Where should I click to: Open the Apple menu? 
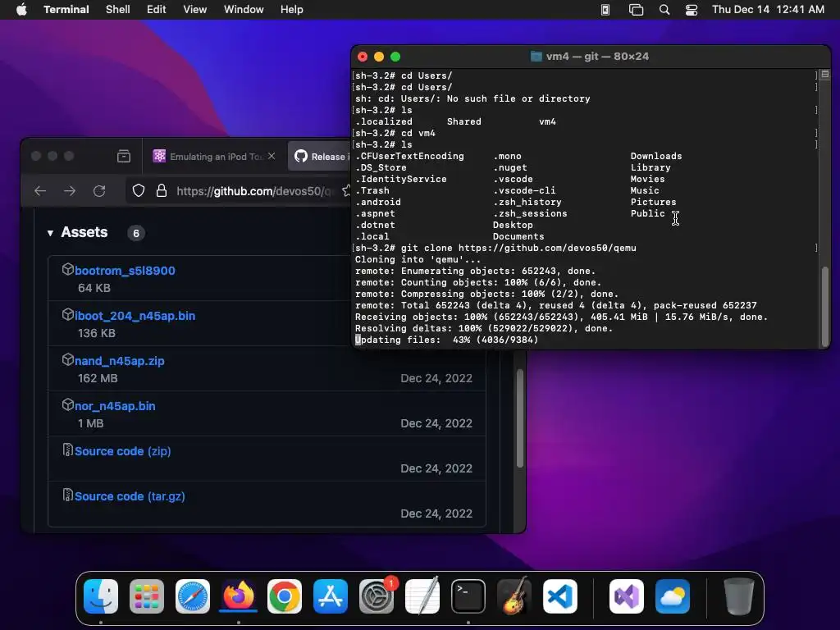pyautogui.click(x=21, y=10)
